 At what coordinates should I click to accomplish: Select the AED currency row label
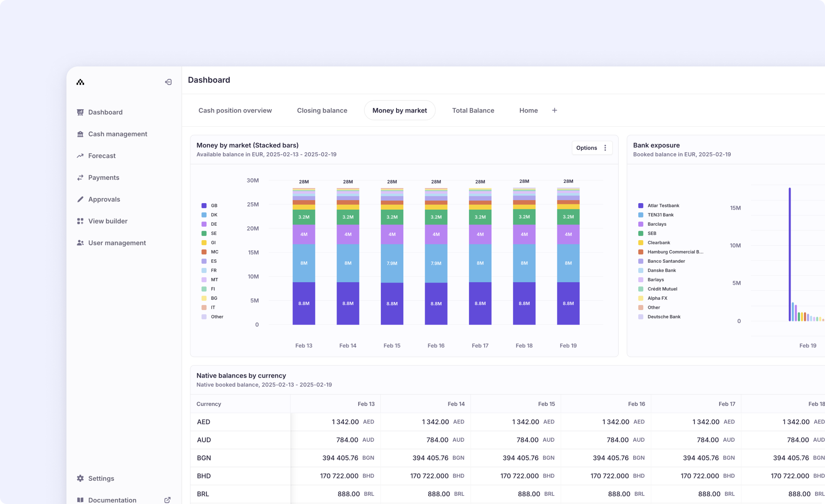pyautogui.click(x=203, y=422)
